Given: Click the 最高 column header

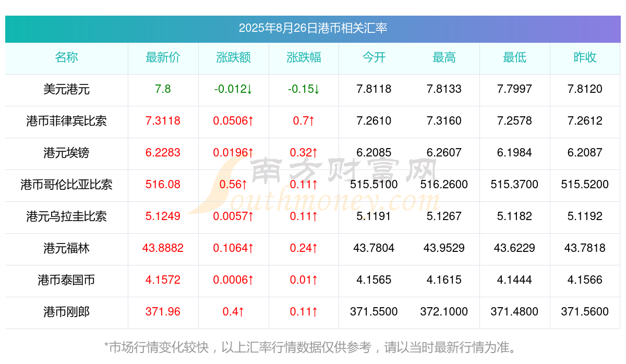Looking at the screenshot, I should coord(444,57).
